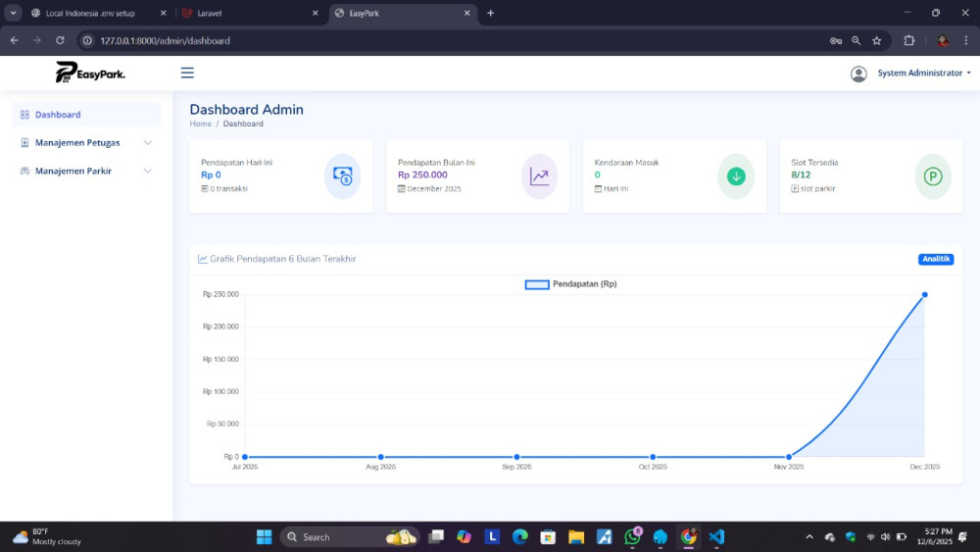This screenshot has width=980, height=552.
Task: Open Visual Studio Code from taskbar
Action: [x=716, y=536]
